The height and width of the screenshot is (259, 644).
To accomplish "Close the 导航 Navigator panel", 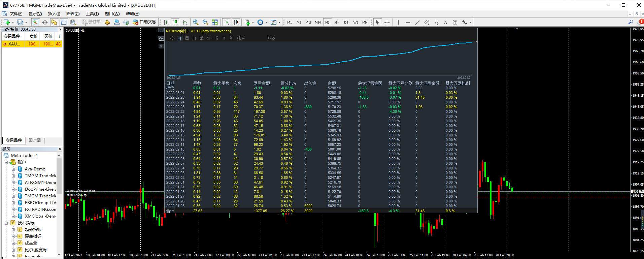I will point(60,149).
